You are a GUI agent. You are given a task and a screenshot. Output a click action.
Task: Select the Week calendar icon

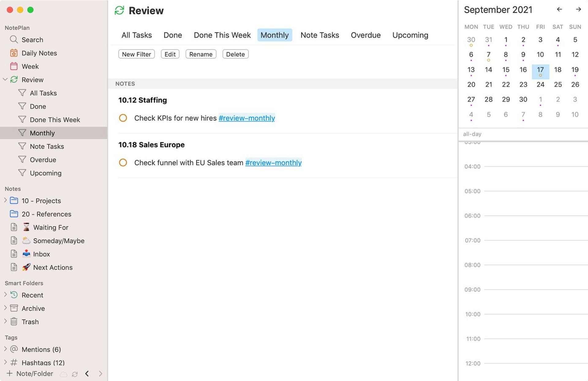(13, 66)
